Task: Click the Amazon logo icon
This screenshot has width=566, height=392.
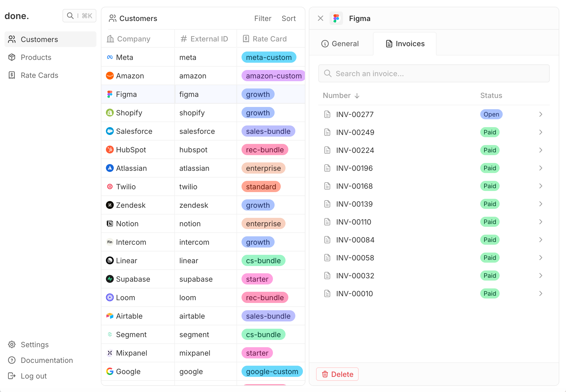Action: (x=110, y=76)
